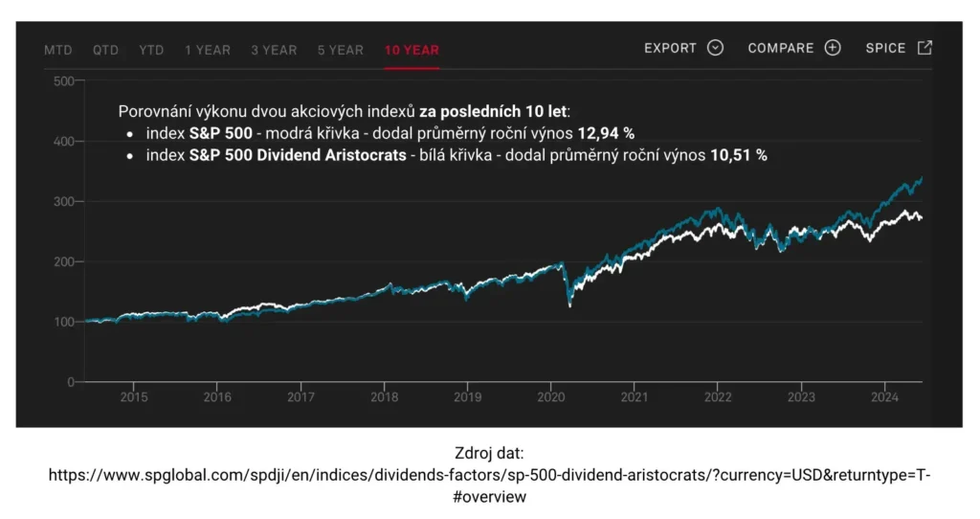Viewport: 980px width, 519px height.
Task: Select the QTD time range tab
Action: point(105,50)
